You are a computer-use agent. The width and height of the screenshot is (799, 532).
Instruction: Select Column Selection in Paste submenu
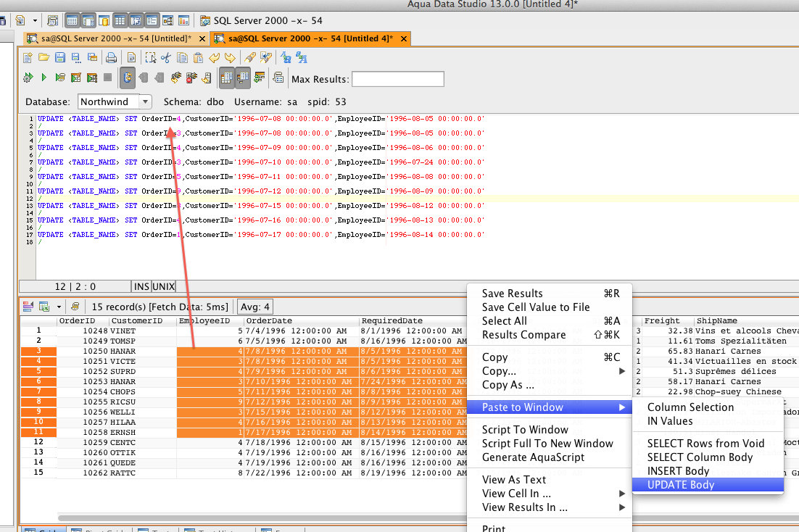708,407
